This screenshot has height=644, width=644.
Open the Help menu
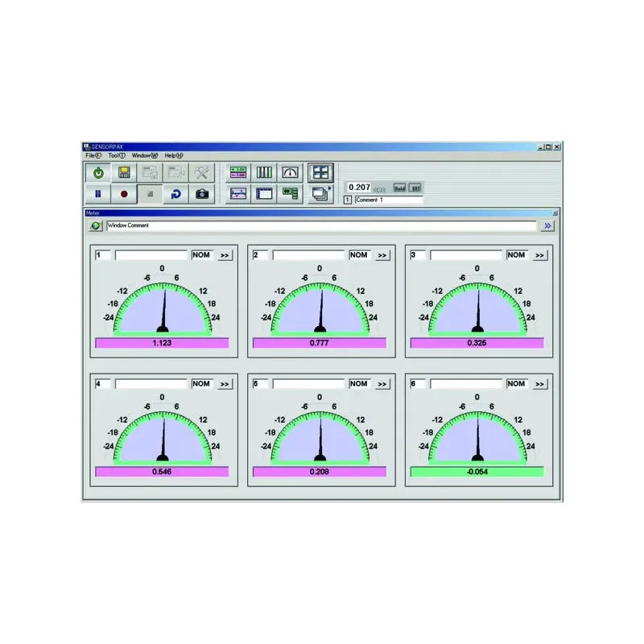(x=174, y=155)
